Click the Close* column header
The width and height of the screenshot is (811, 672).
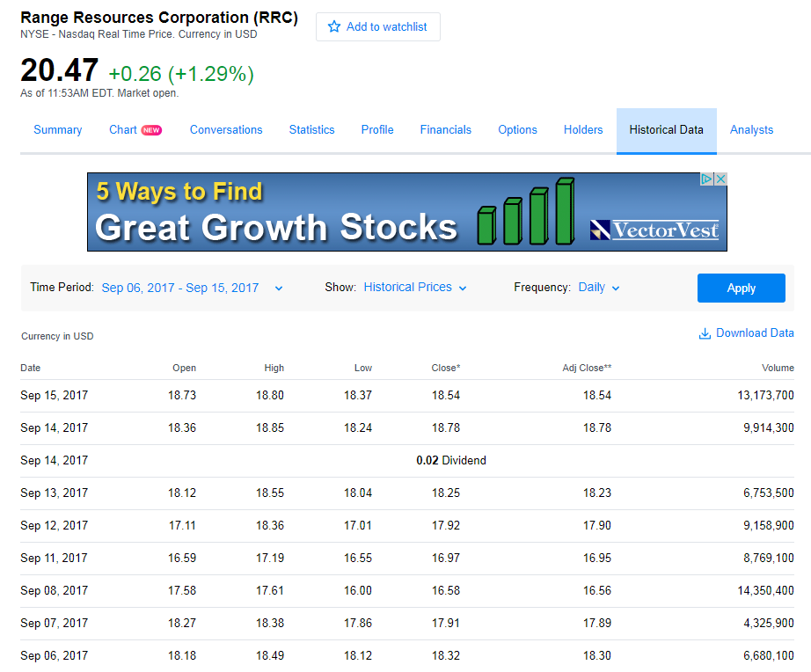[446, 368]
